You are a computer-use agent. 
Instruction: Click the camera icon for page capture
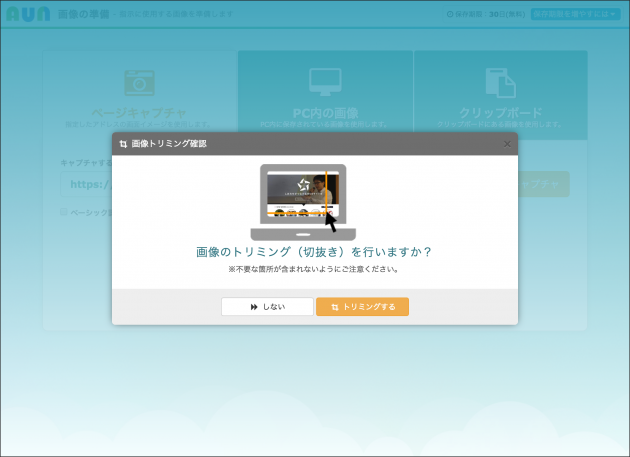pyautogui.click(x=139, y=82)
